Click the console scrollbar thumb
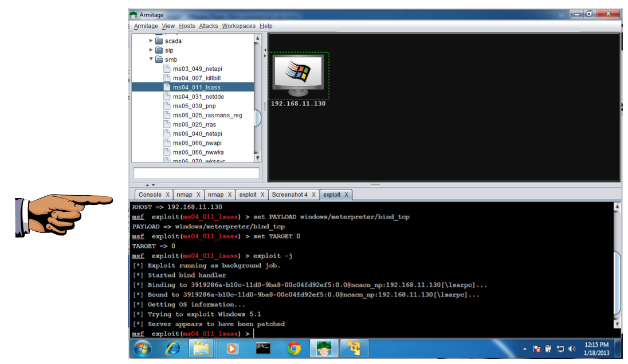 coord(617,284)
